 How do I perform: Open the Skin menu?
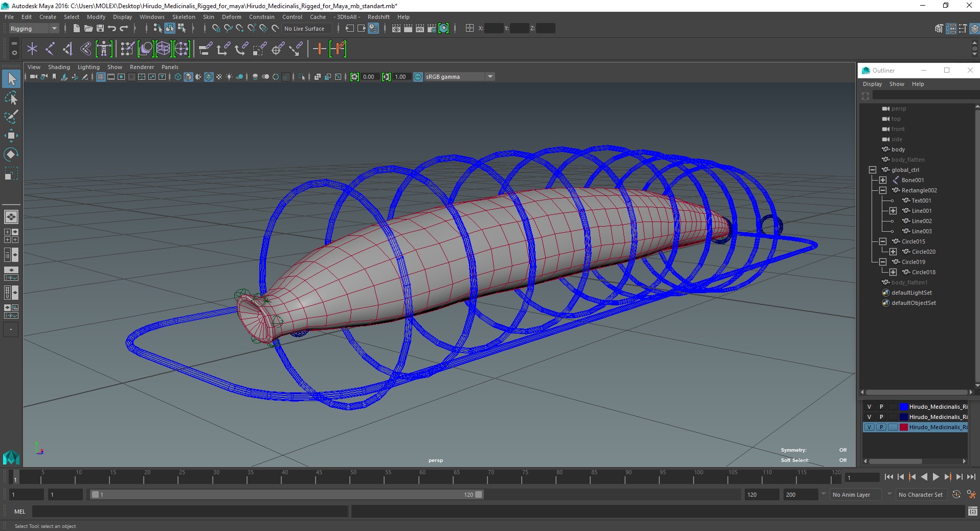click(x=209, y=17)
